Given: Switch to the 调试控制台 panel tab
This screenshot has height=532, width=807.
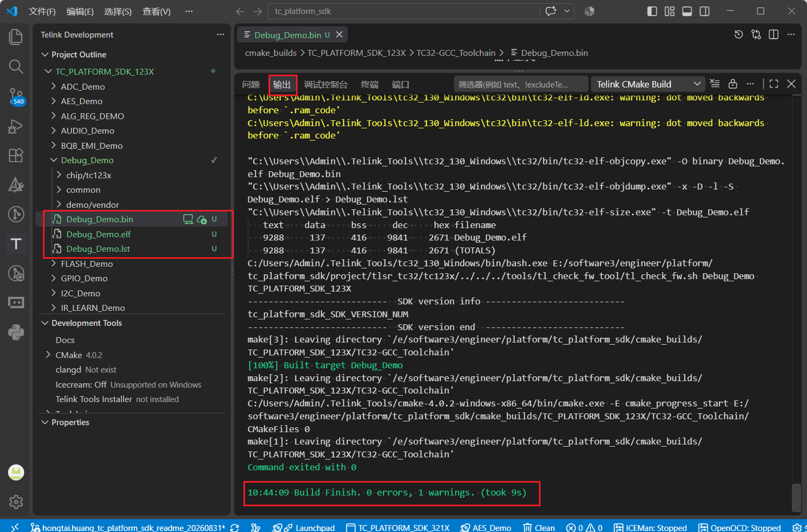Looking at the screenshot, I should (326, 84).
